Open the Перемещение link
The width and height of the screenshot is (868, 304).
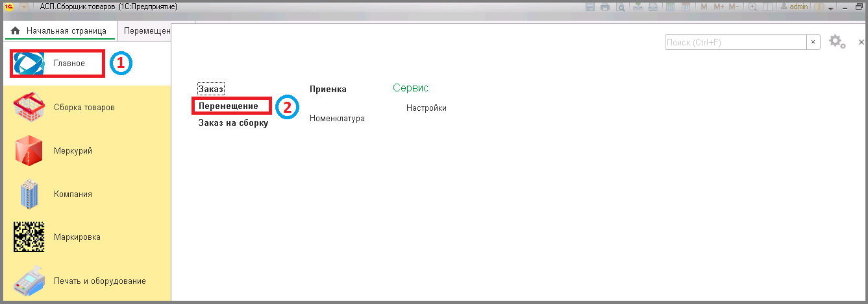pos(229,106)
